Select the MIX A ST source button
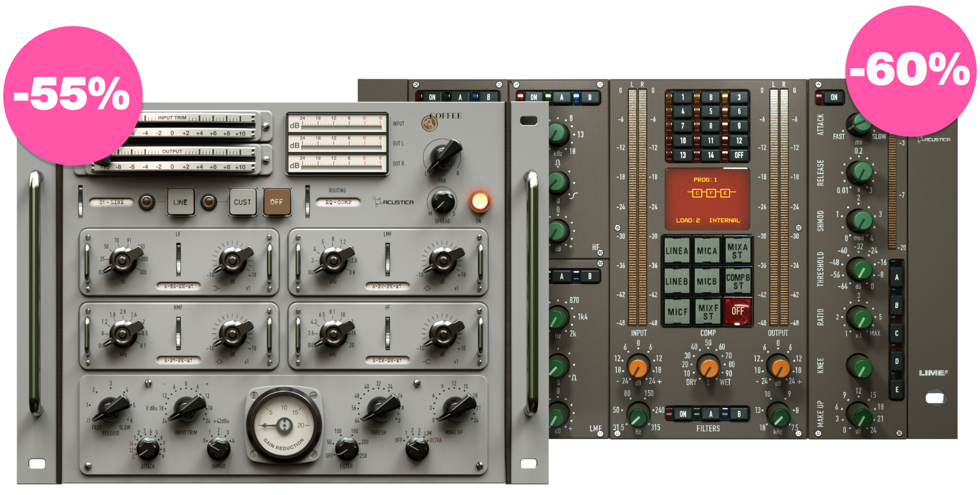This screenshot has height=495, width=980. click(x=737, y=251)
